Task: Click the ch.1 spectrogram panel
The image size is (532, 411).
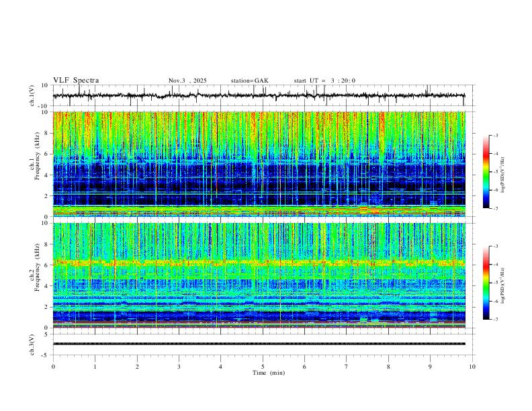Action: [x=259, y=164]
